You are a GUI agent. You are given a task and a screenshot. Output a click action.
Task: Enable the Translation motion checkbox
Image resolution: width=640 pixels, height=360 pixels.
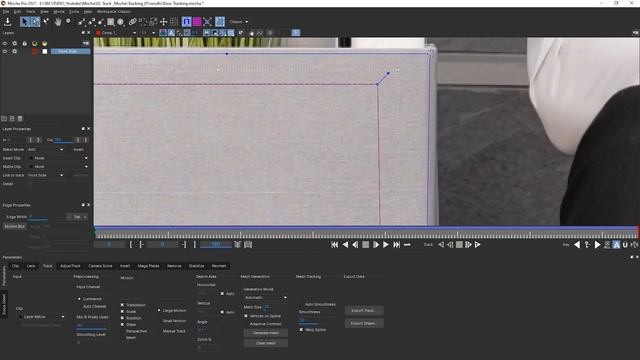122,305
